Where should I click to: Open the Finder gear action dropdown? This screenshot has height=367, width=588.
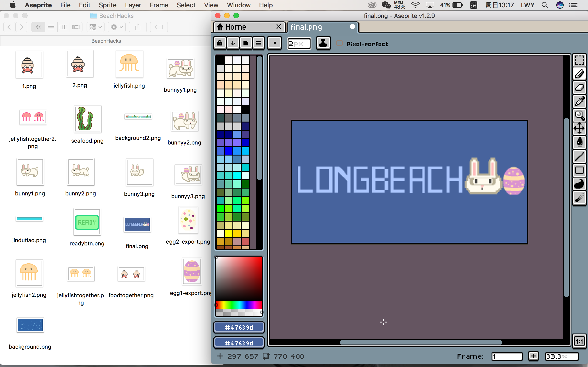click(117, 27)
